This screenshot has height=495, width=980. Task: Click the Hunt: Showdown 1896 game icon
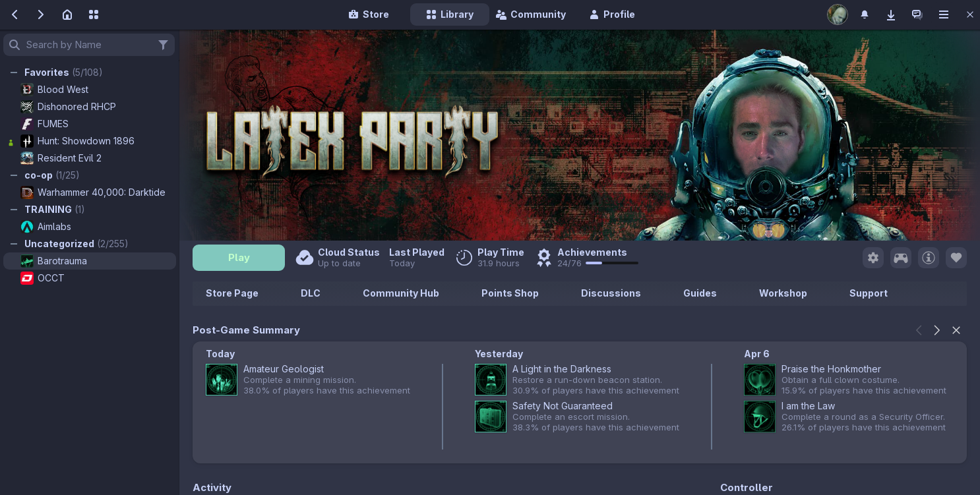(27, 141)
